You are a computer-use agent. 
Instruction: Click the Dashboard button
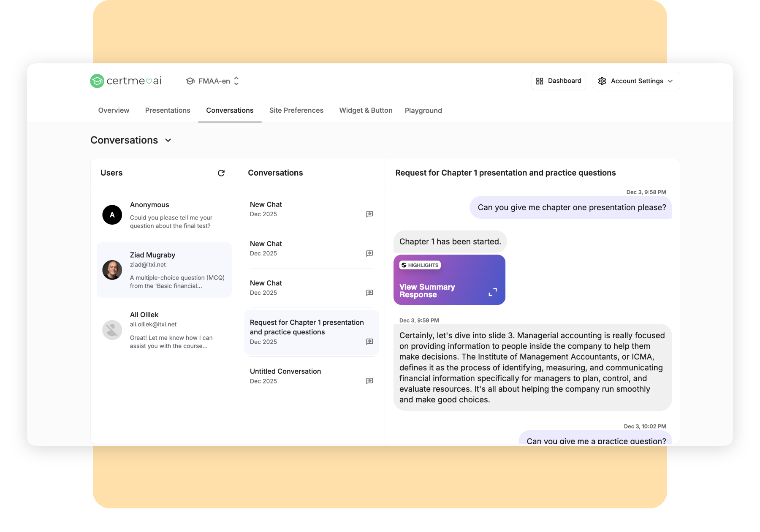tap(558, 81)
